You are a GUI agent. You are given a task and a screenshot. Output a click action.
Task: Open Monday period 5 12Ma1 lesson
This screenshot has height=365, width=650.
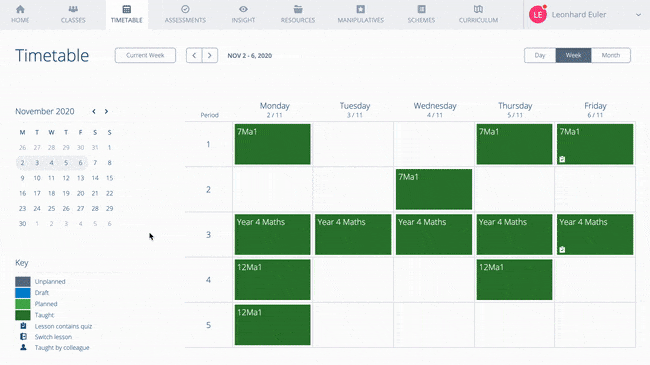pos(272,325)
